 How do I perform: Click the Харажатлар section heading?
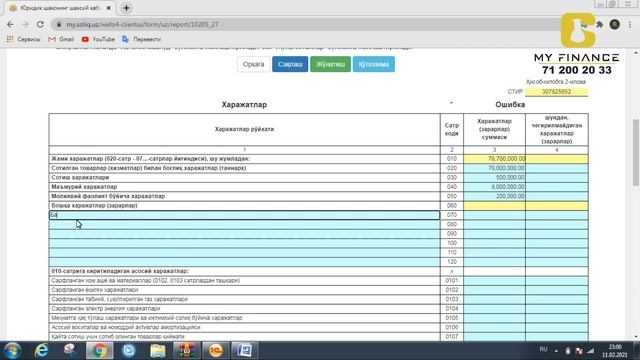(x=244, y=105)
